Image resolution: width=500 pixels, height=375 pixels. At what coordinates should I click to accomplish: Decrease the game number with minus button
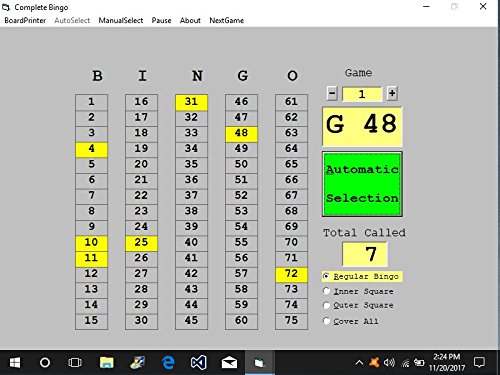click(x=332, y=94)
